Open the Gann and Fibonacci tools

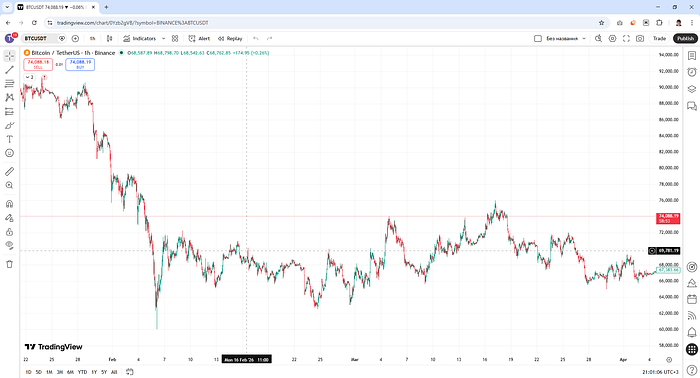tap(9, 83)
